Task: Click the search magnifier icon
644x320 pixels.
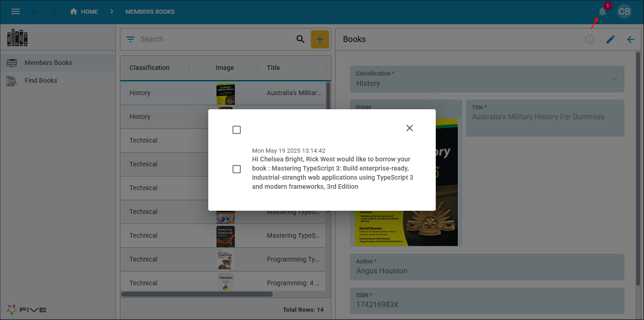Action: pyautogui.click(x=300, y=39)
